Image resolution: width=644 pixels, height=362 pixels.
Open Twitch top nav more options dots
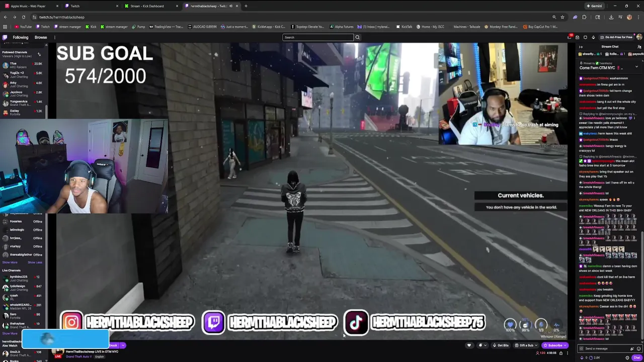click(x=54, y=37)
